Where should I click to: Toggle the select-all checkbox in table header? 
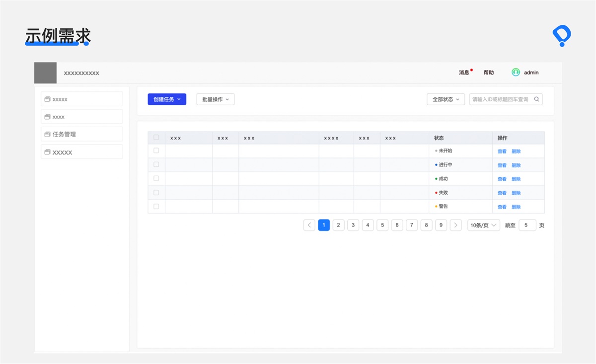point(156,138)
